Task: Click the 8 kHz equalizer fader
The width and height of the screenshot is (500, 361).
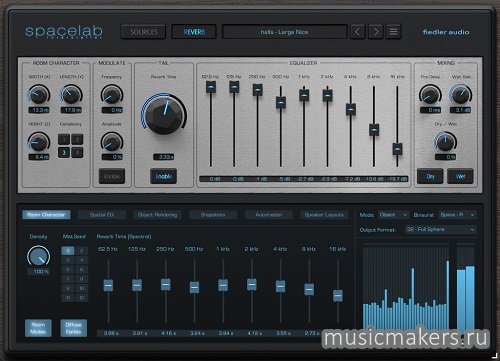Action: click(374, 130)
